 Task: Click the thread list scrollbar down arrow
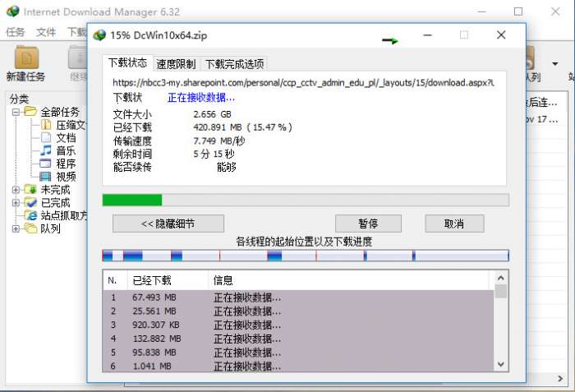click(x=500, y=365)
